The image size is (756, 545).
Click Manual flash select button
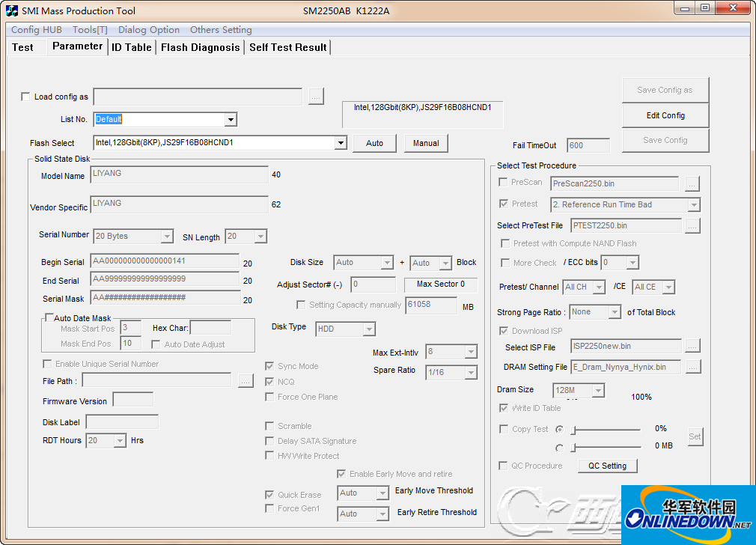426,143
